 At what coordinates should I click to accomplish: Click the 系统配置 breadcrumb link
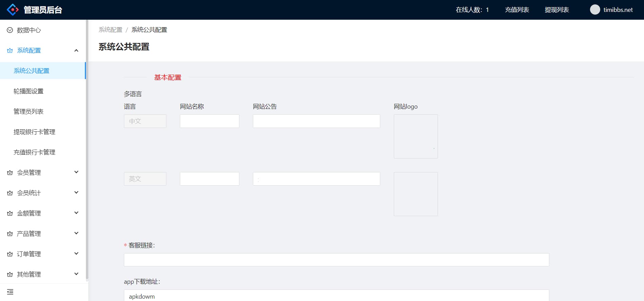[110, 30]
